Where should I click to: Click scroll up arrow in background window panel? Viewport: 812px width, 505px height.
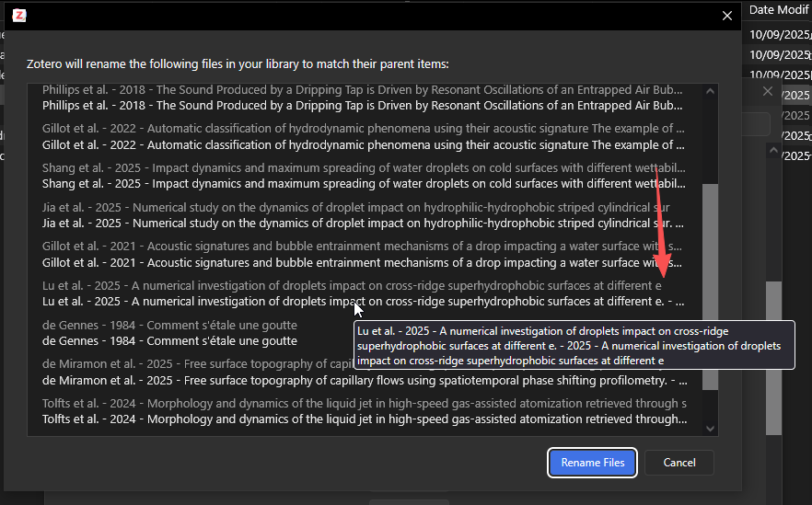pos(773,151)
